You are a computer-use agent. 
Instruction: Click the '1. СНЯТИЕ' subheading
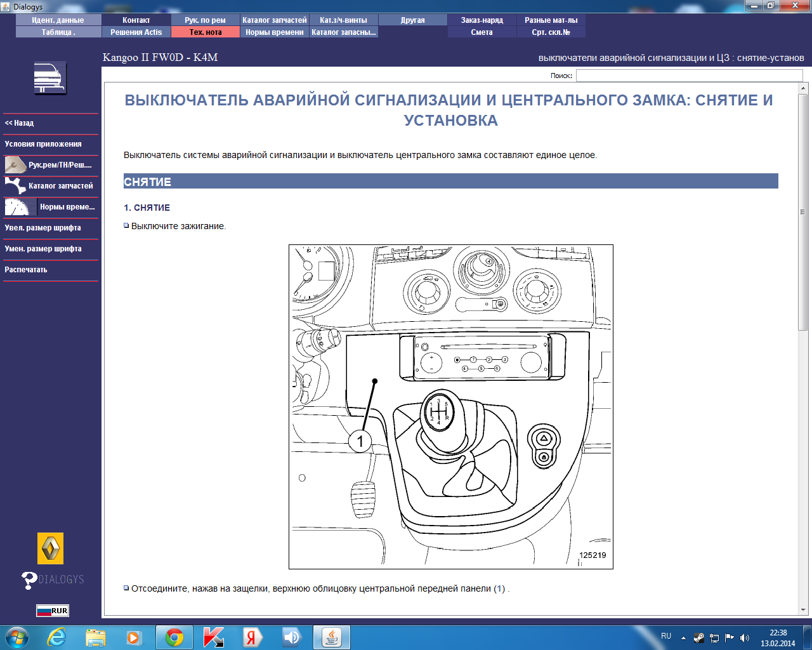click(x=147, y=208)
